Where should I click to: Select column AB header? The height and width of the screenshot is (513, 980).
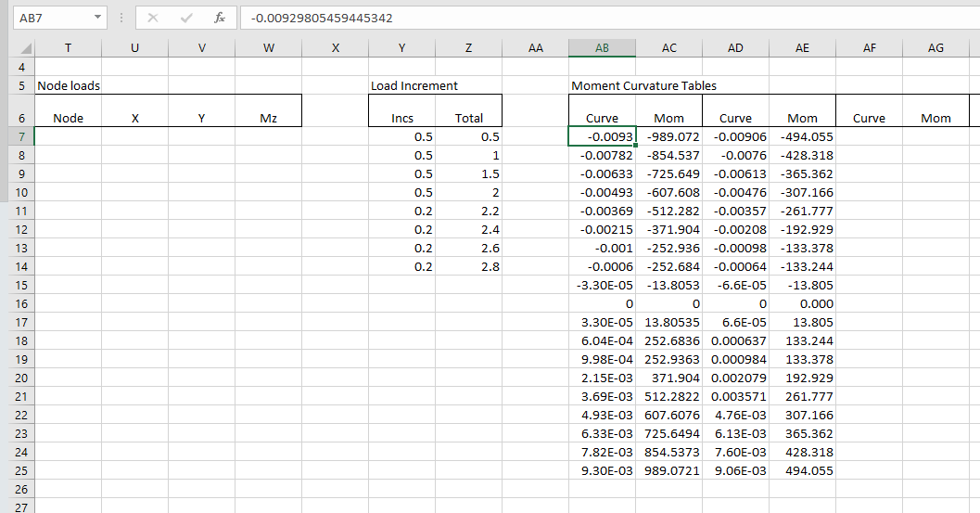coord(602,48)
